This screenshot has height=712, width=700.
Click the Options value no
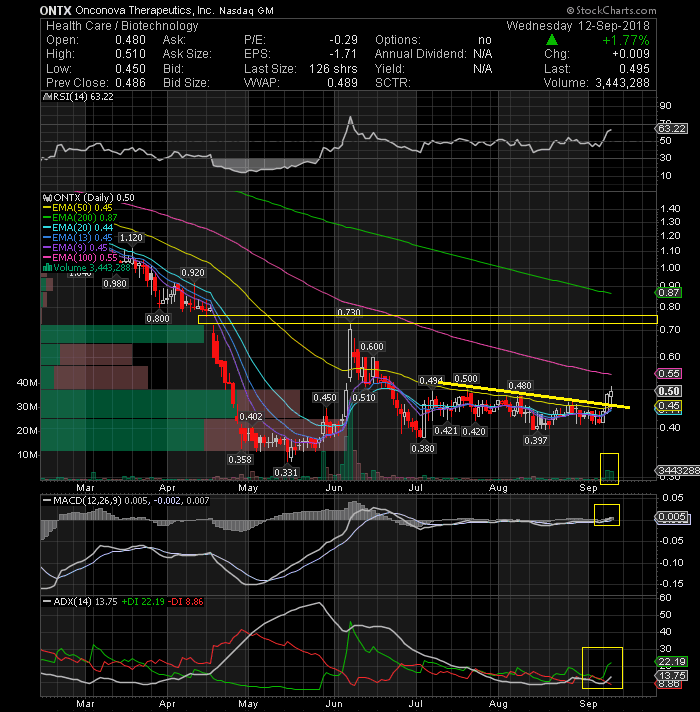(484, 40)
